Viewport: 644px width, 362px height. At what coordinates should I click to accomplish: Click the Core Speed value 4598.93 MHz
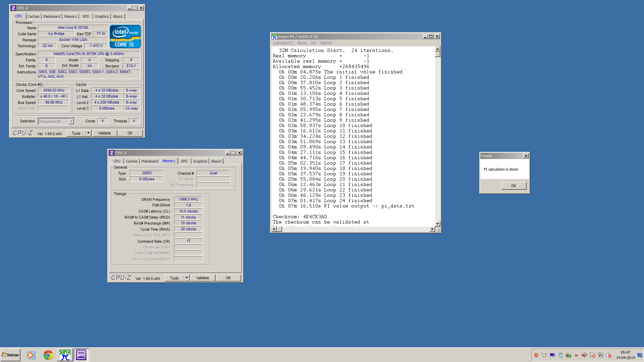click(x=54, y=90)
